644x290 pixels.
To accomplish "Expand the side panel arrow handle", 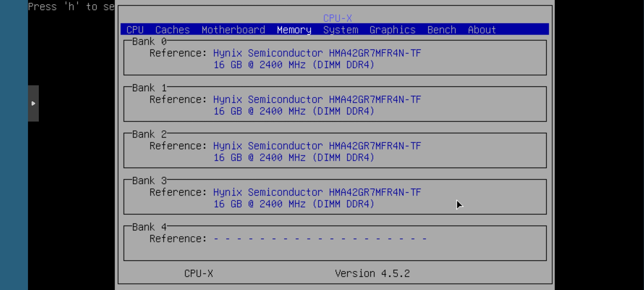I will pyautogui.click(x=33, y=103).
